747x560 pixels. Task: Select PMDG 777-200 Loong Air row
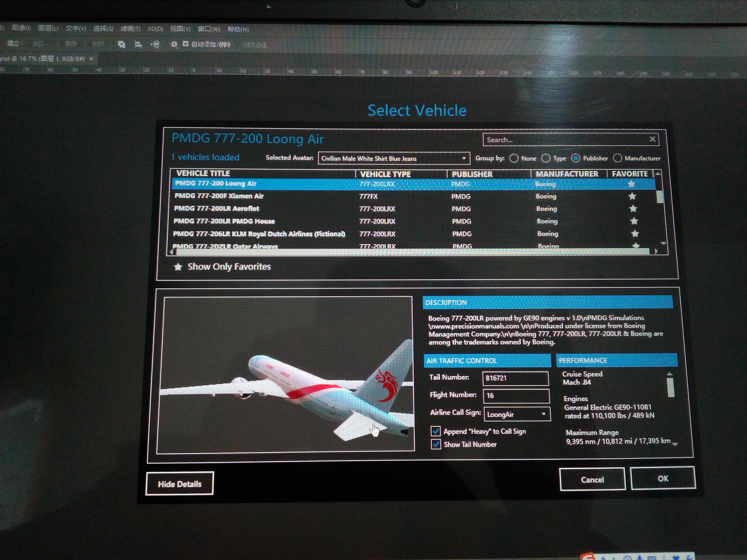414,184
